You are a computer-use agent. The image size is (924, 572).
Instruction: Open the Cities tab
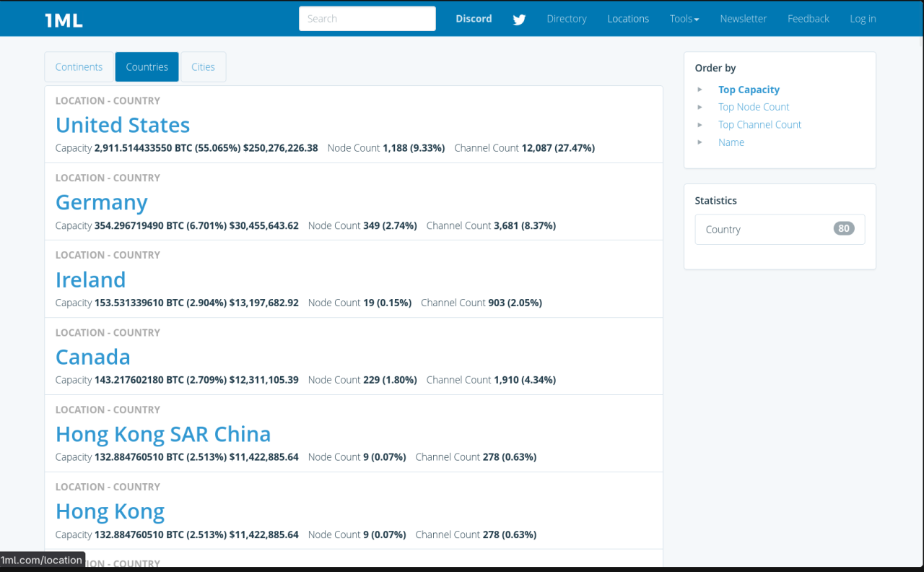click(x=203, y=66)
